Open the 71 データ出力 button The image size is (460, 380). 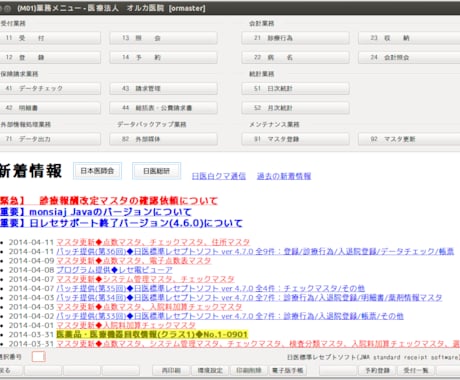50,139
